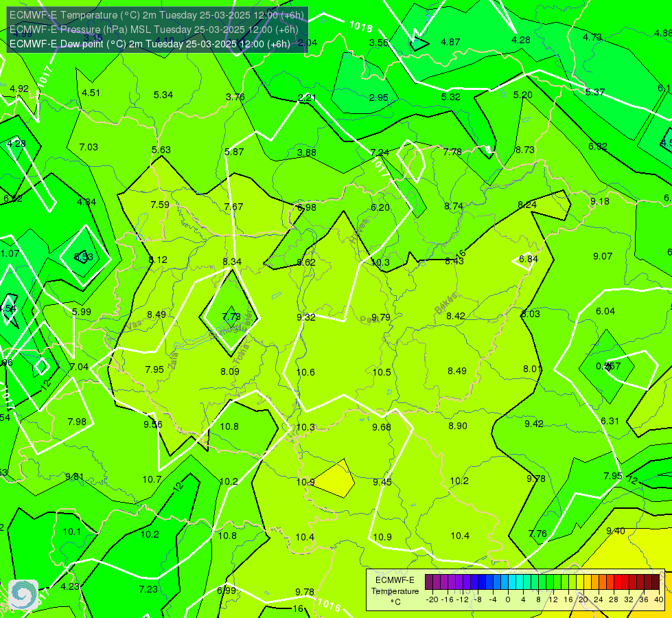This screenshot has width=672, height=618.
Task: Click the value 8.09 on the map
Action: [x=230, y=371]
